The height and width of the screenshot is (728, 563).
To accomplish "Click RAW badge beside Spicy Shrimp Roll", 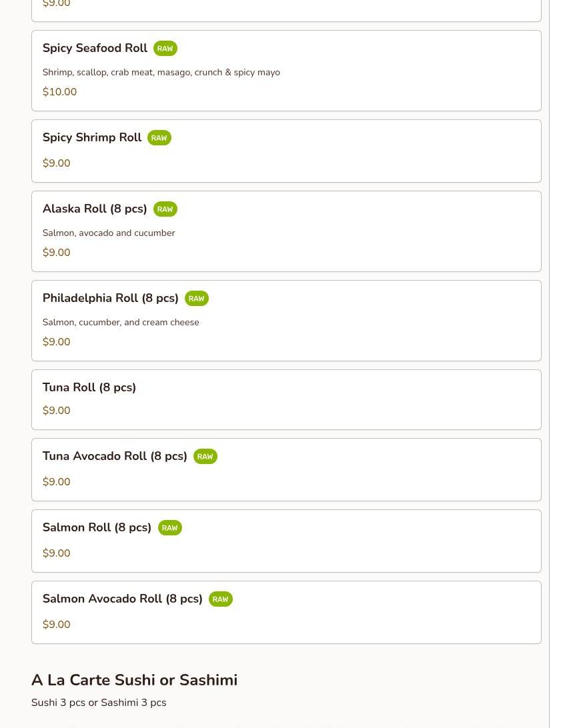I will (159, 138).
